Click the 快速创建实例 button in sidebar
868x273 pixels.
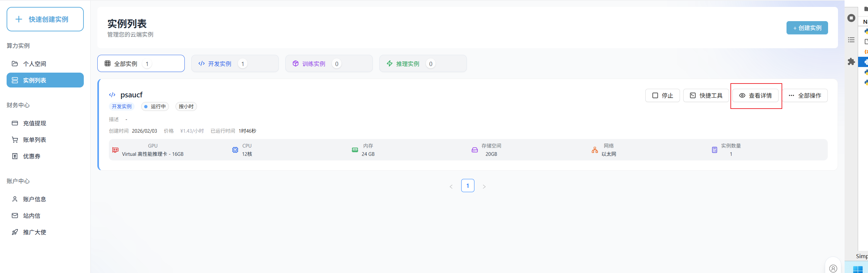coord(45,19)
